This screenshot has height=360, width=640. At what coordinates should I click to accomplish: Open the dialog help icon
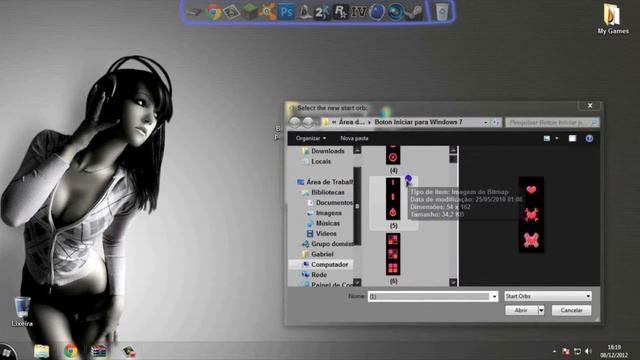[x=589, y=138]
